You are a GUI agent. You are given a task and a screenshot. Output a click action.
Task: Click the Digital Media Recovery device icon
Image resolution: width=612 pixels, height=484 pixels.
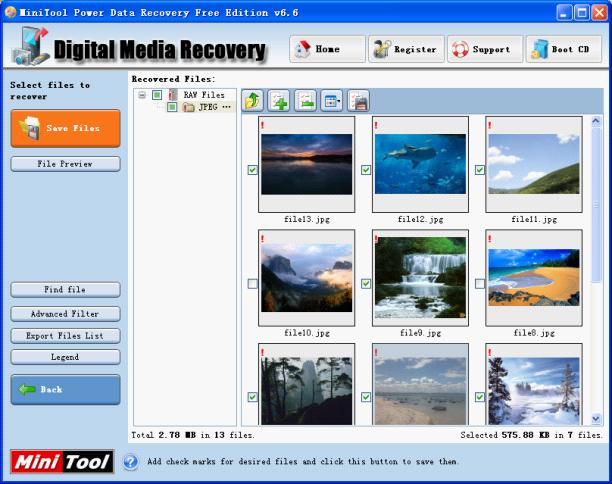30,46
